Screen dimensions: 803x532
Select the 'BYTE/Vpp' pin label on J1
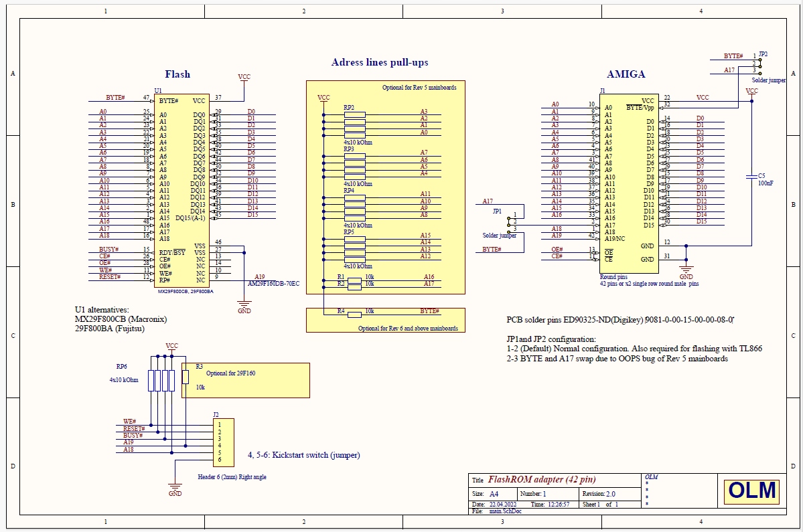point(640,108)
